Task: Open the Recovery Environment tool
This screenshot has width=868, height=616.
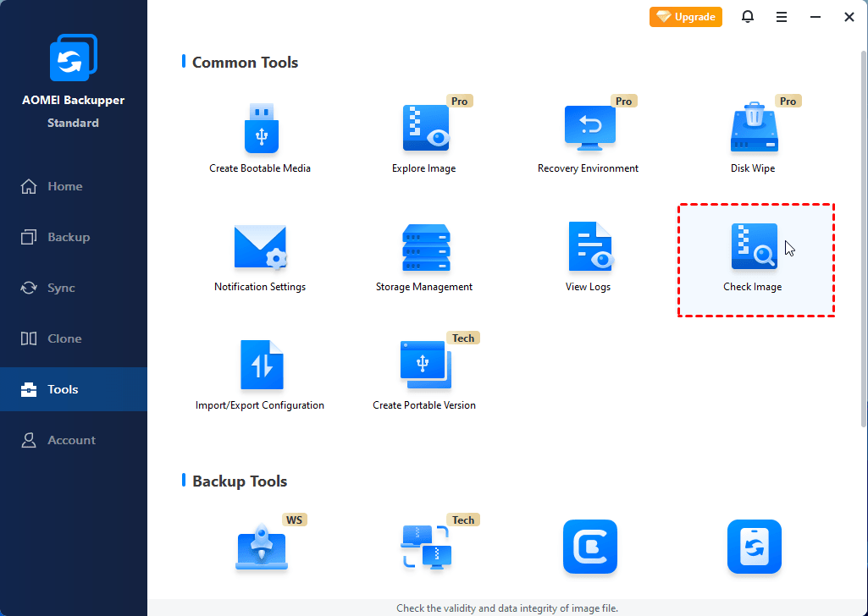Action: 589,129
